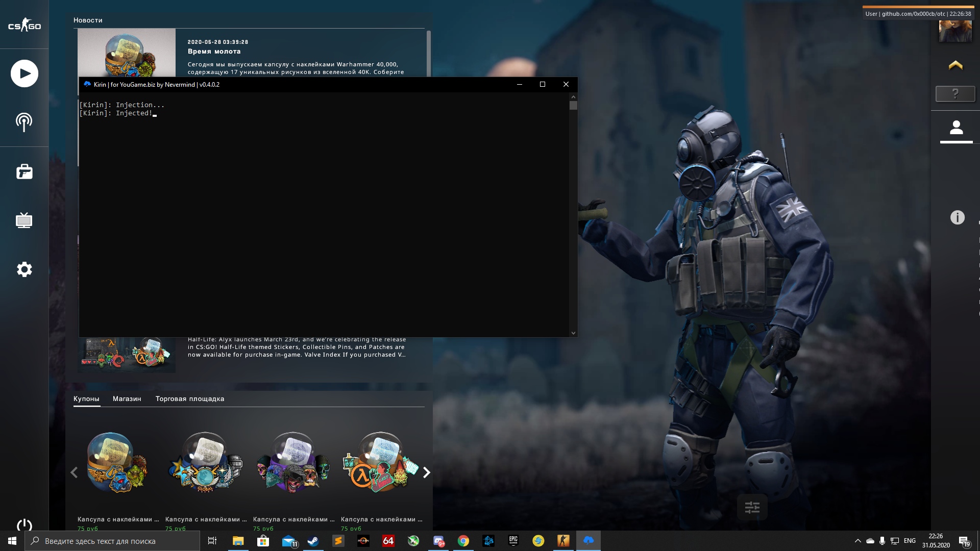The image size is (980, 551).
Task: Expand the hidden system tray icons
Action: (x=857, y=541)
